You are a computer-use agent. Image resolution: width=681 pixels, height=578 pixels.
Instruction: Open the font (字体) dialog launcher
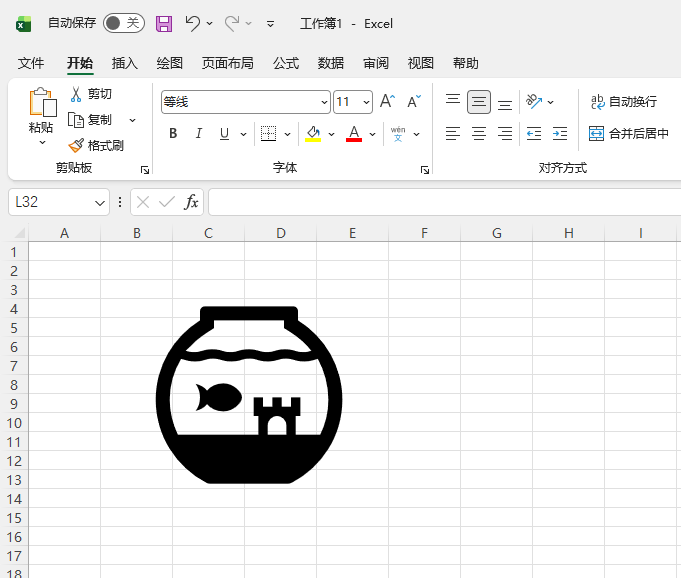425,170
